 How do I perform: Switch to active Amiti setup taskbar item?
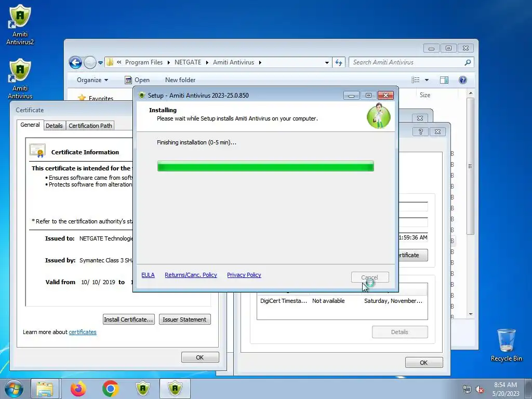(175, 389)
